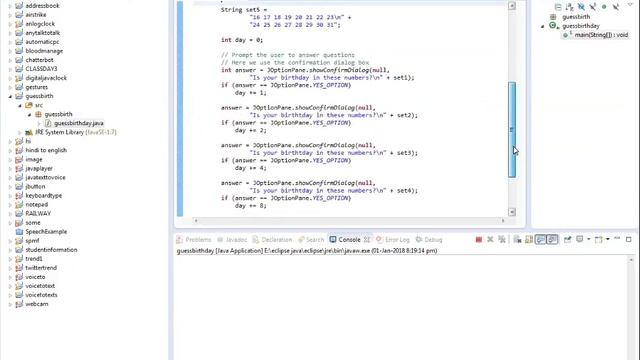640x360 pixels.
Task: Click the webcam project icon
Action: (x=19, y=304)
